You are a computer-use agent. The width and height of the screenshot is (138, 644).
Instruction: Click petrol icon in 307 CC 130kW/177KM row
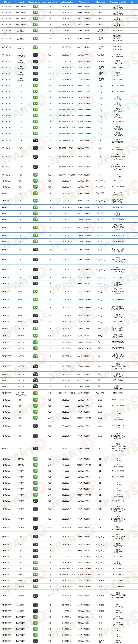point(35,465)
